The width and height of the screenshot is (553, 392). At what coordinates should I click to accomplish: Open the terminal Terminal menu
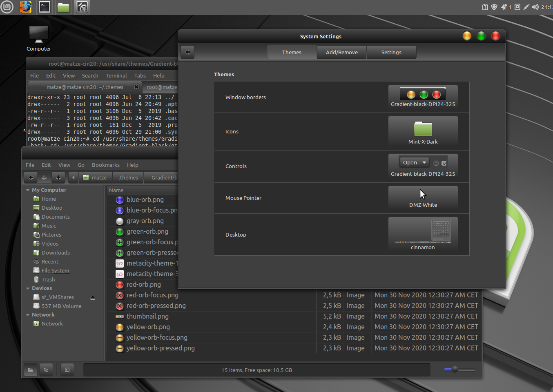pyautogui.click(x=116, y=75)
